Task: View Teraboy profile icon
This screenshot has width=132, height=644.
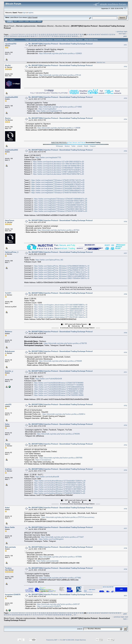Action: pos(6,584)
